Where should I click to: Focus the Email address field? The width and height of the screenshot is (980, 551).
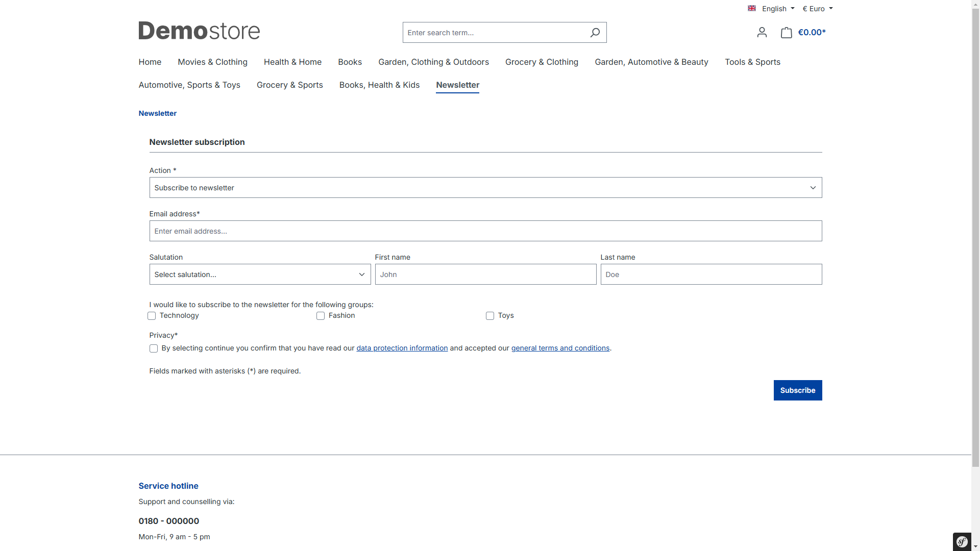(485, 231)
